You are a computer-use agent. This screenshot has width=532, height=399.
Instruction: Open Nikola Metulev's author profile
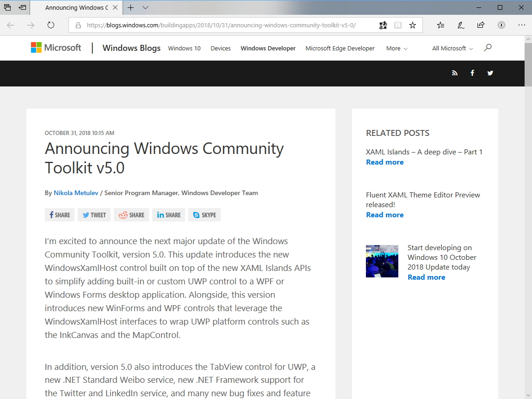coord(76,193)
